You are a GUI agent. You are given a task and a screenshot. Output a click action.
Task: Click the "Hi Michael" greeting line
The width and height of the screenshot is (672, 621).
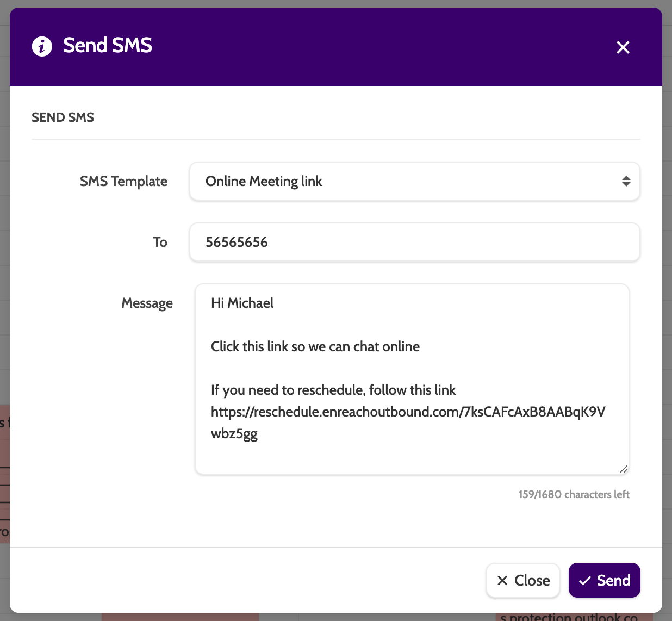coord(242,303)
